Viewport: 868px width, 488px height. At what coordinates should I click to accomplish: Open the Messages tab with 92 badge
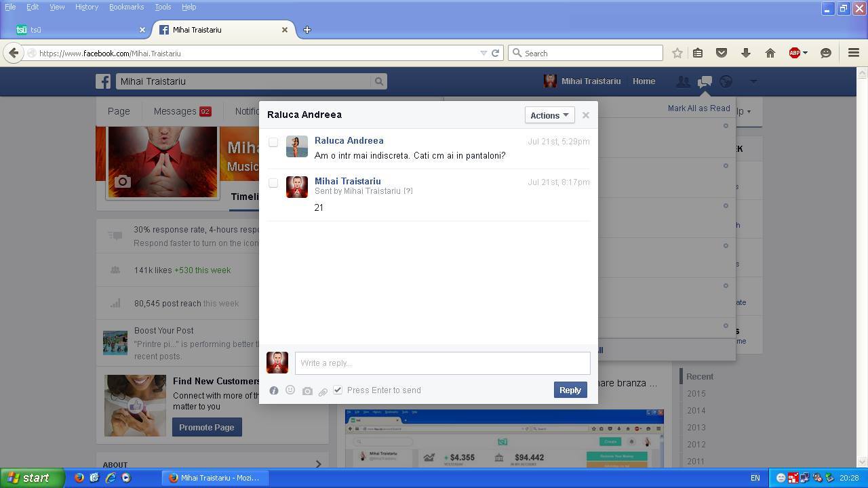182,111
